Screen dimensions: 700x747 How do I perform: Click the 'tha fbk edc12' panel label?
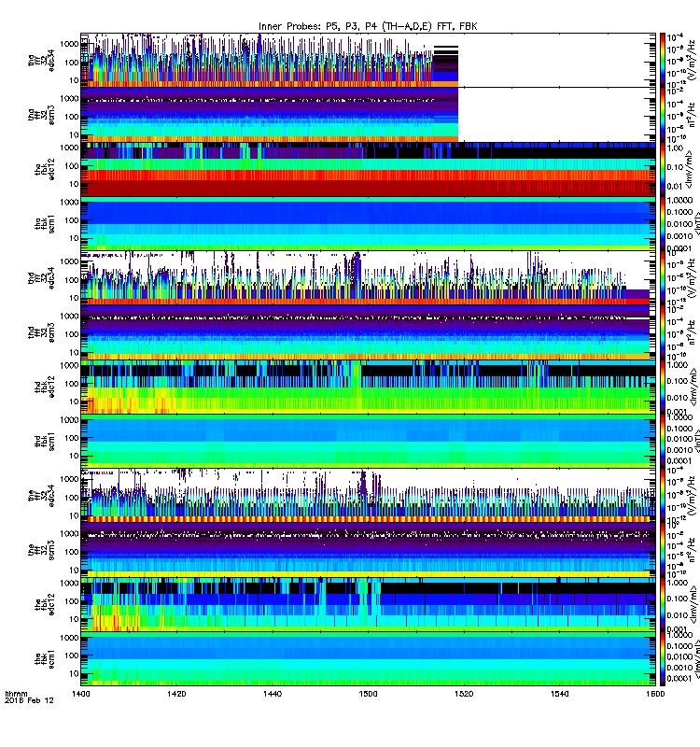(45, 169)
